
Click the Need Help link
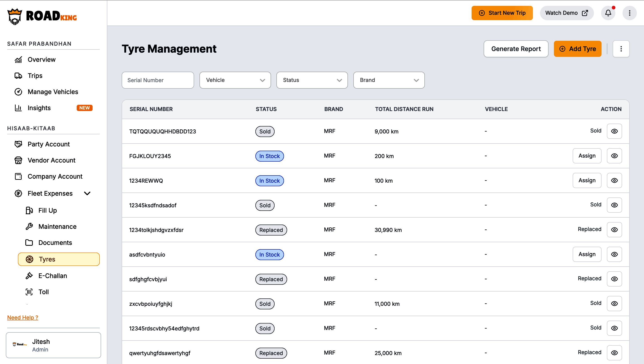coord(23,317)
